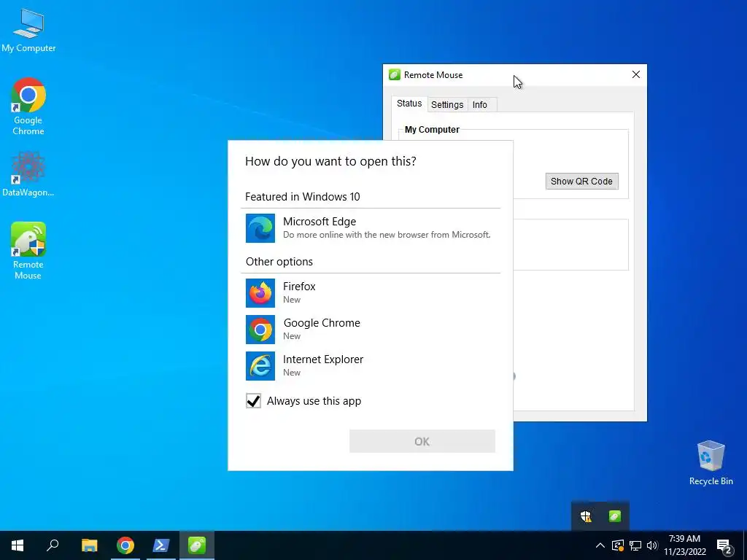Select DataWagon desktop shortcut
Viewport: 747px width, 560px height.
28,174
